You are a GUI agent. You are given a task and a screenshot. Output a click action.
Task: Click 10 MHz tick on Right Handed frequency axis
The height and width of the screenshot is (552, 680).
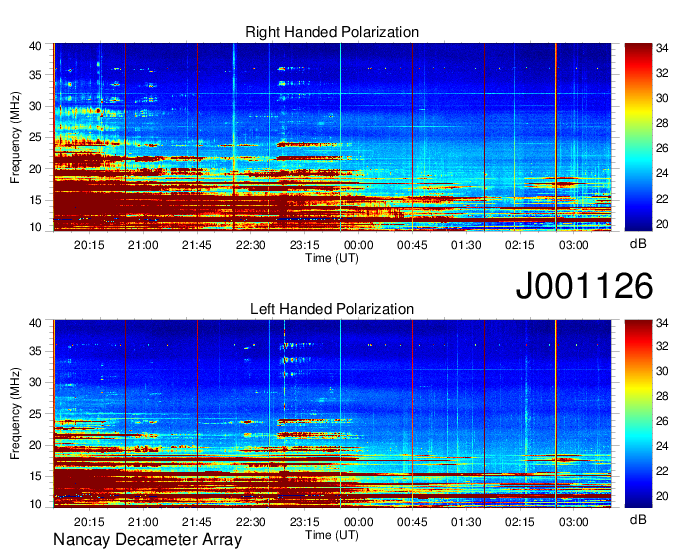coord(35,227)
